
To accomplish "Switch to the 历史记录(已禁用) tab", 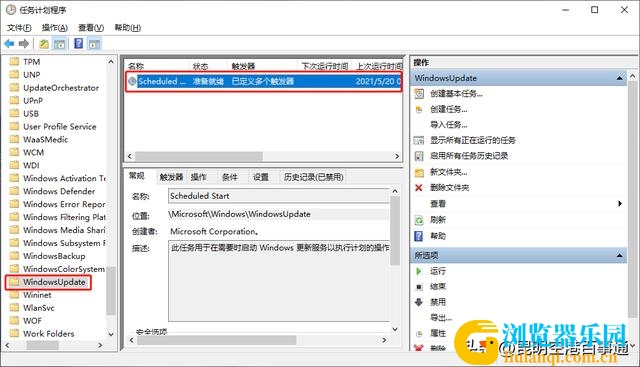I will coord(313,177).
